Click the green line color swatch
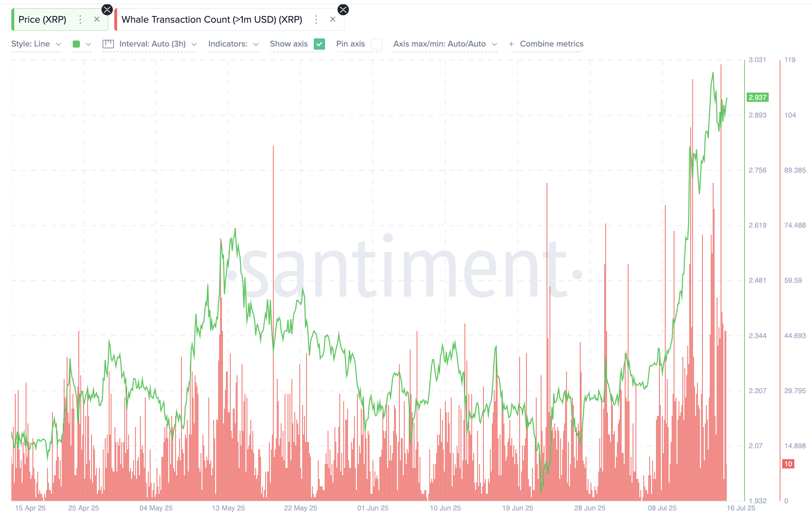The width and height of the screenshot is (812, 520). [76, 44]
